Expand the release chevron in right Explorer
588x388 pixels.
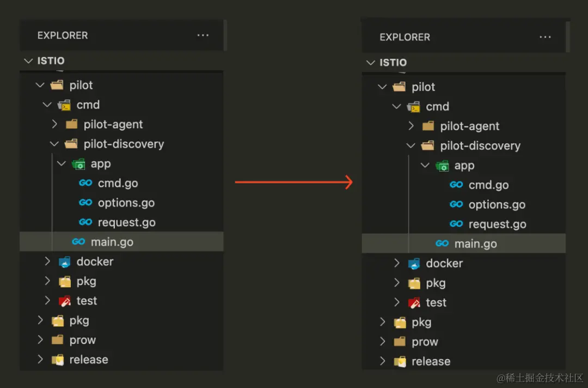point(383,361)
